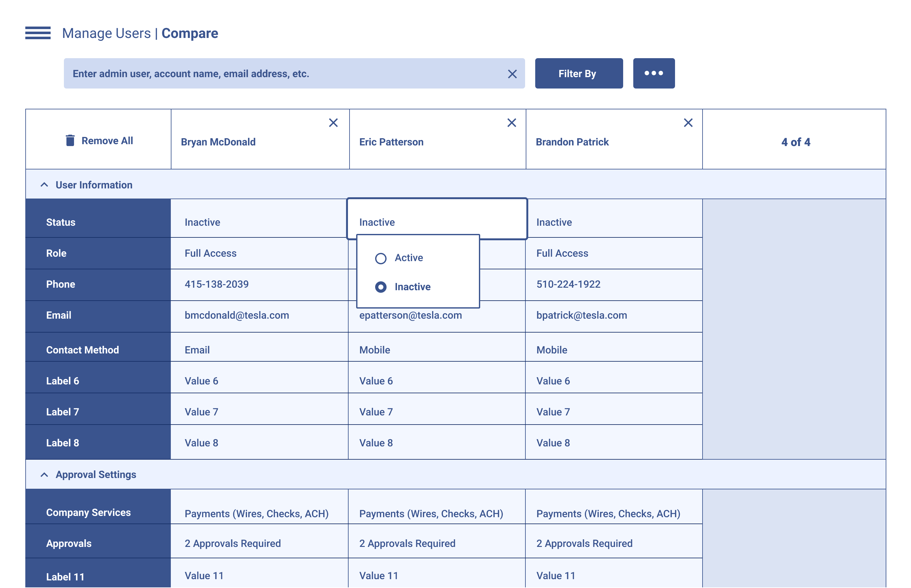Remove Eric Patterson from the comparison

(x=511, y=123)
